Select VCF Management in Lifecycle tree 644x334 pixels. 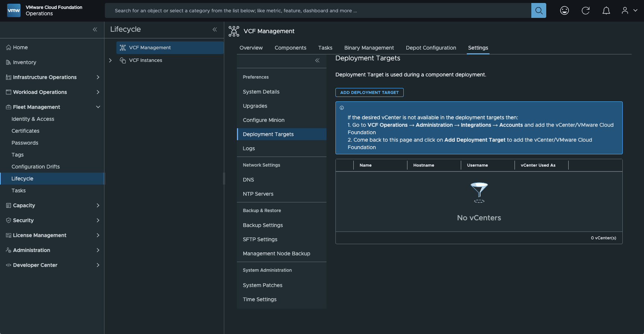(150, 48)
